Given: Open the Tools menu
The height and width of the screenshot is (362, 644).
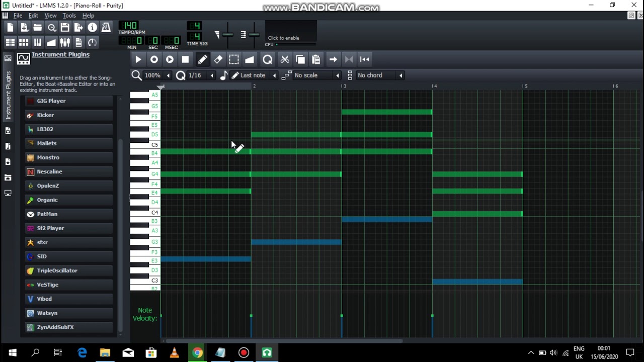Looking at the screenshot, I should point(69,16).
